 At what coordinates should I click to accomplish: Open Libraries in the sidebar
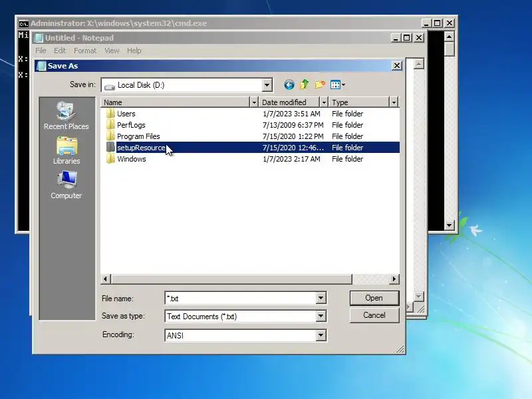click(66, 151)
